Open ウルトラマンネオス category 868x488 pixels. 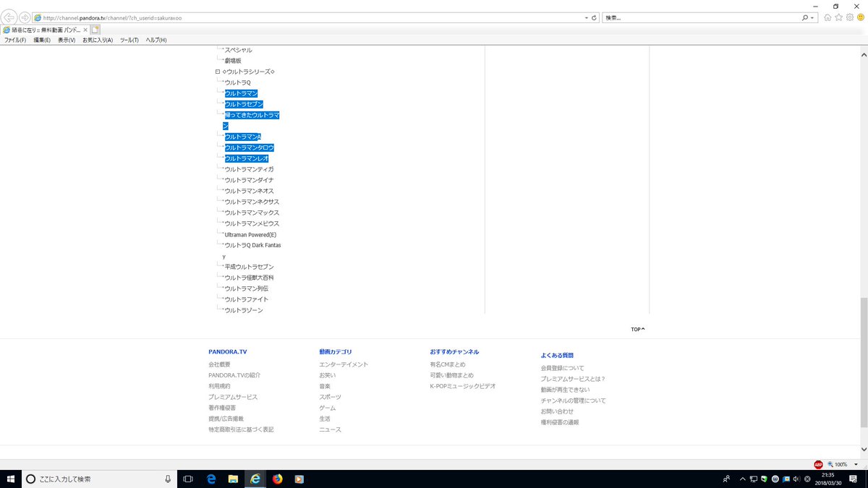(249, 191)
